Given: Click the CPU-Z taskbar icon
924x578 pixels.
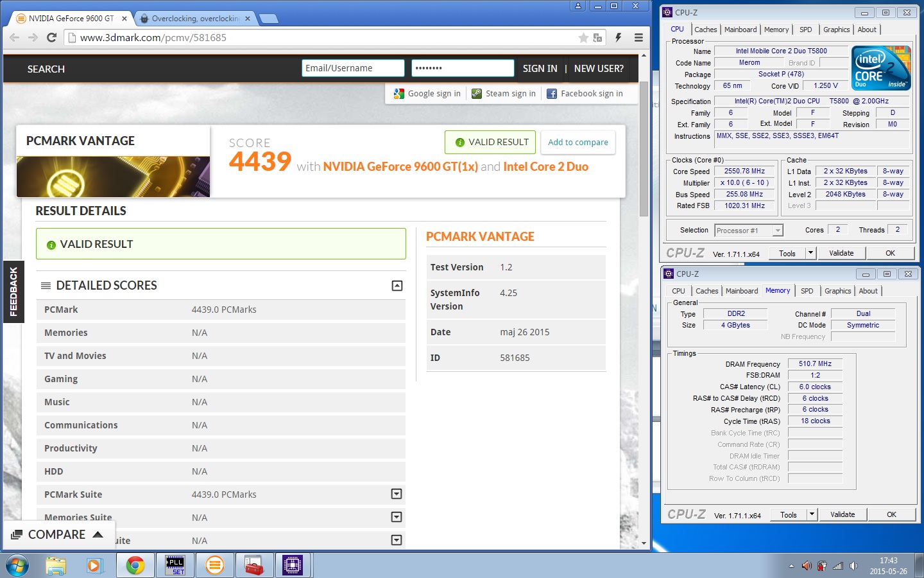Looking at the screenshot, I should coord(293,566).
